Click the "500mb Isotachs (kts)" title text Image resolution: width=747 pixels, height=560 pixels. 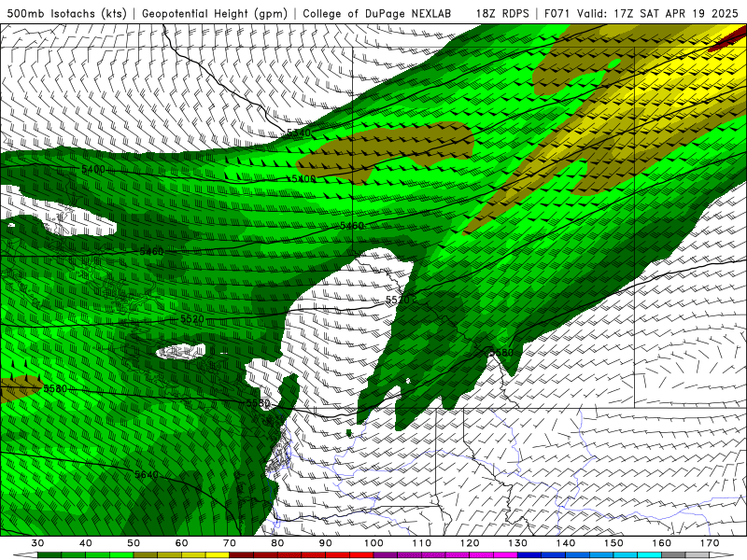67,13
